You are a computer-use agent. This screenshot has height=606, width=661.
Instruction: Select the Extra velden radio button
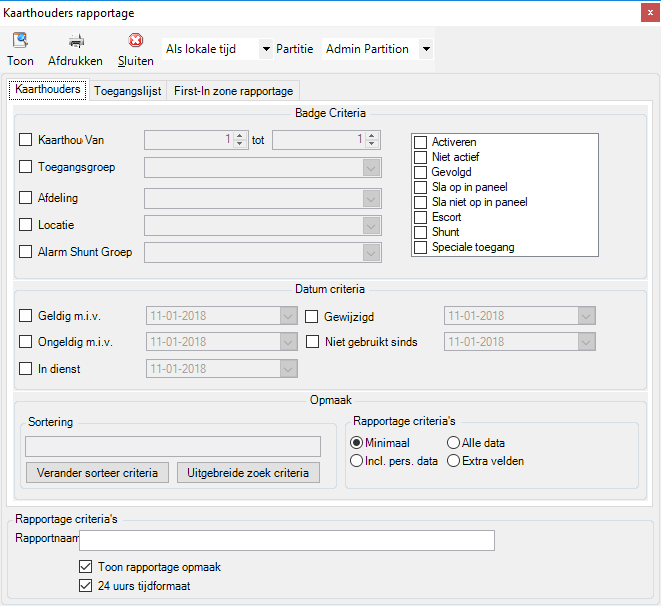(453, 461)
